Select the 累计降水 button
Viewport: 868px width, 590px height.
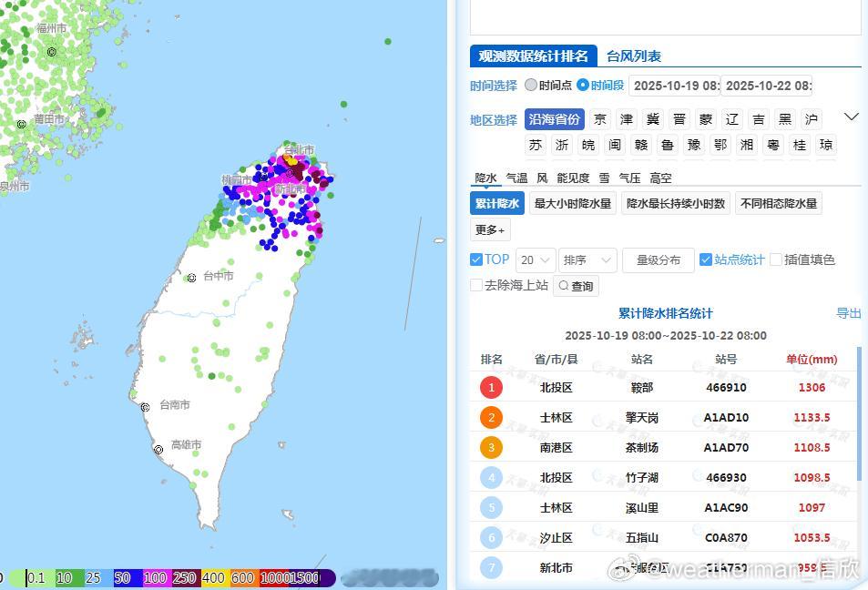[x=497, y=203]
